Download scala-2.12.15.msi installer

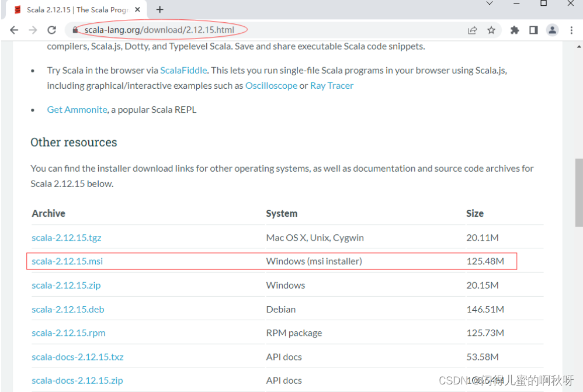tap(67, 262)
